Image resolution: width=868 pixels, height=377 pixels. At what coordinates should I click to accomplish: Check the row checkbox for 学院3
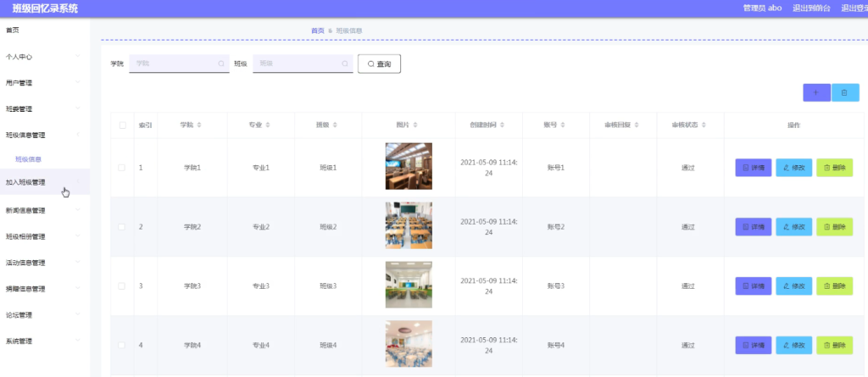pos(122,286)
